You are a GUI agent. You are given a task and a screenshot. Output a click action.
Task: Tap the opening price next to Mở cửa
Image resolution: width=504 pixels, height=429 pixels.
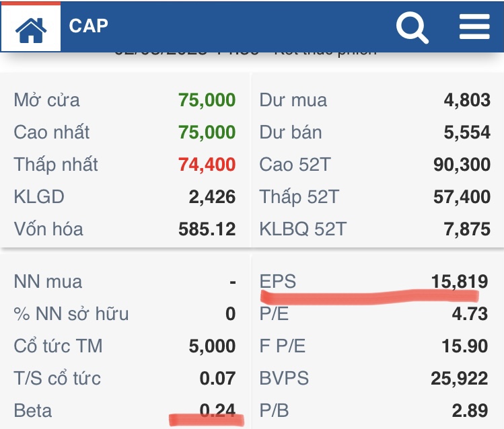pos(207,100)
